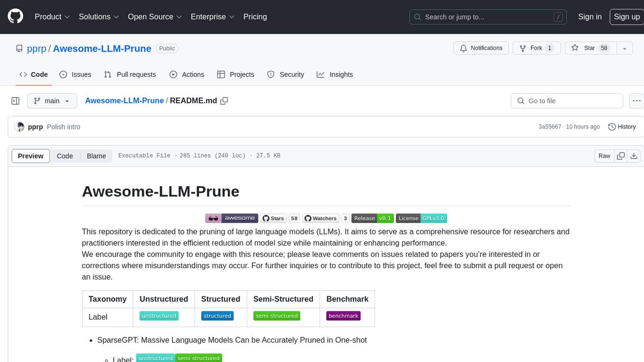The height and width of the screenshot is (362, 644).
Task: Click the GitHub Stars badge
Action: pos(280,218)
